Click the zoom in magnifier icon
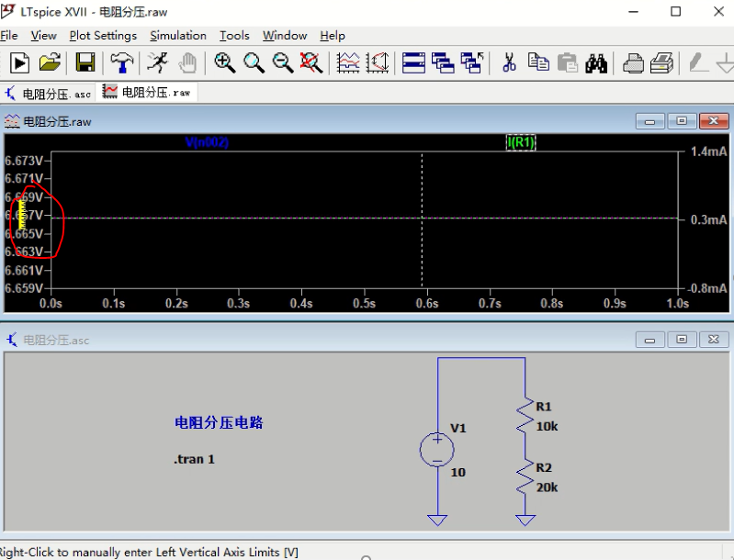 (x=224, y=62)
